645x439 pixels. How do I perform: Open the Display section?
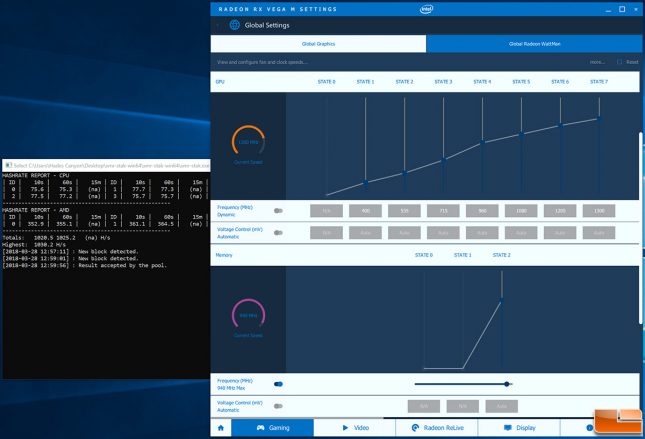click(519, 428)
